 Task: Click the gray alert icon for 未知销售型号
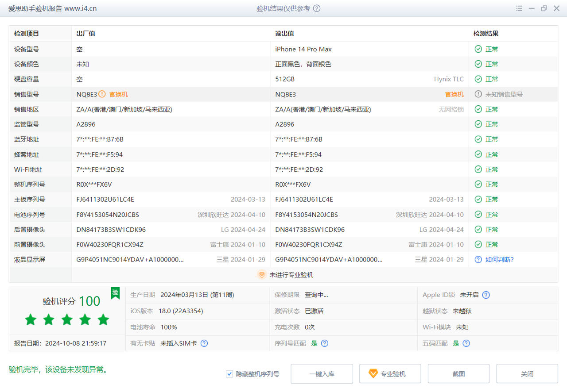tap(478, 94)
